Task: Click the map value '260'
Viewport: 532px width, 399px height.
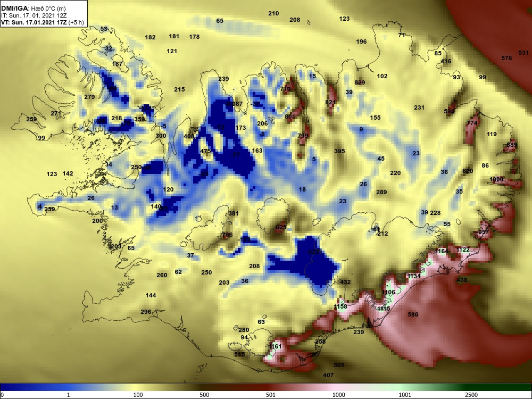Action: [162, 275]
